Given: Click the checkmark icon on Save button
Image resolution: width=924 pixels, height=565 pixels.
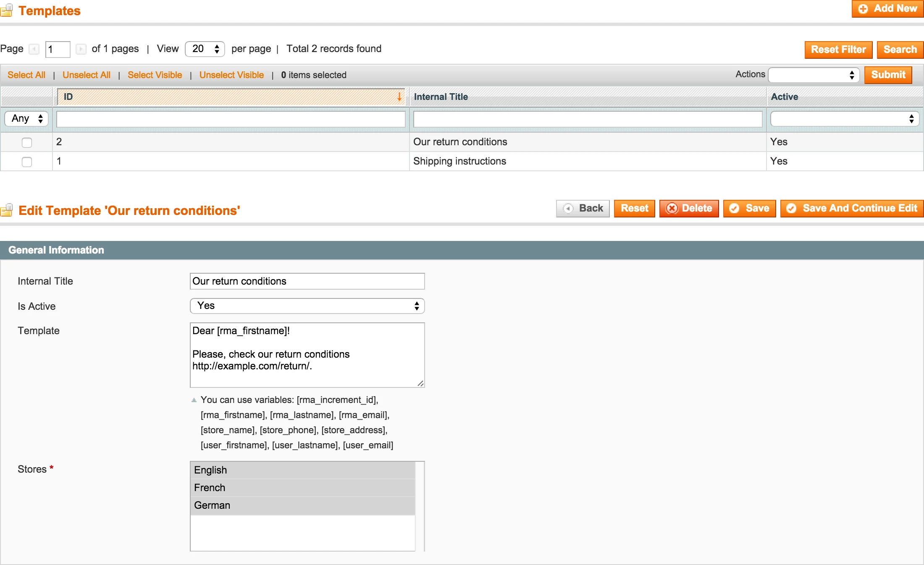Looking at the screenshot, I should (x=734, y=208).
